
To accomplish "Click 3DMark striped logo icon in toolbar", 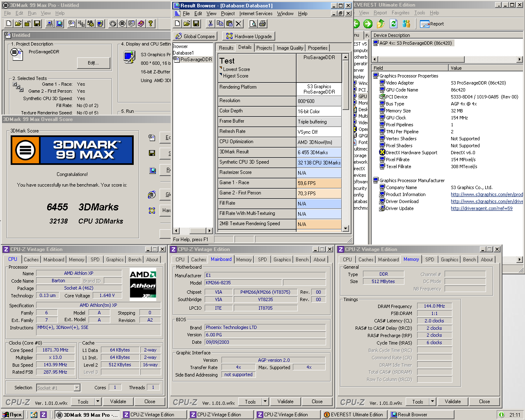I will [x=122, y=24].
